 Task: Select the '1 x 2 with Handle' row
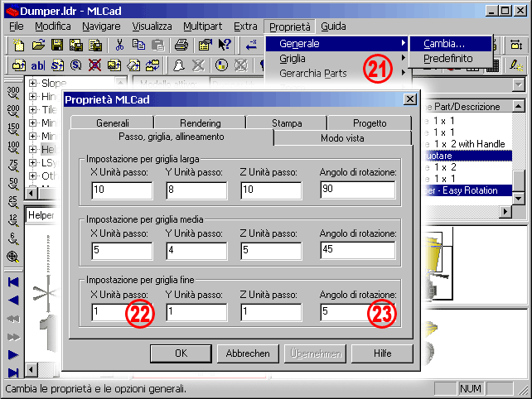[x=467, y=144]
